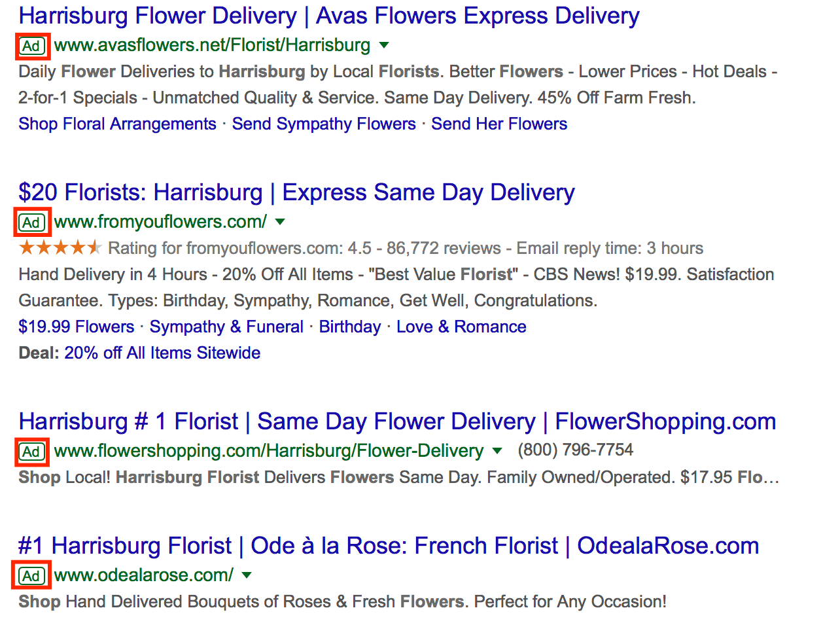Open the Sympathy & Funeral link
The width and height of the screenshot is (823, 644).
click(x=226, y=327)
